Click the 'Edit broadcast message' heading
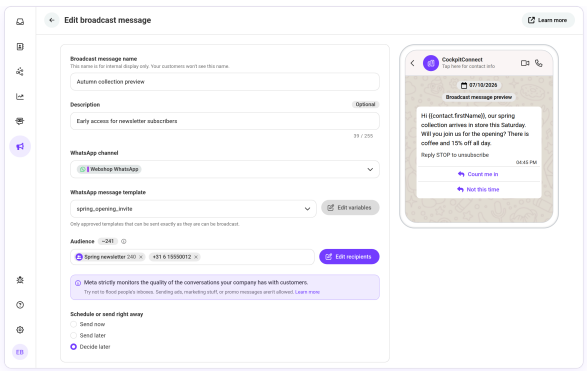Viewport: 587px width, 371px height. click(x=108, y=20)
